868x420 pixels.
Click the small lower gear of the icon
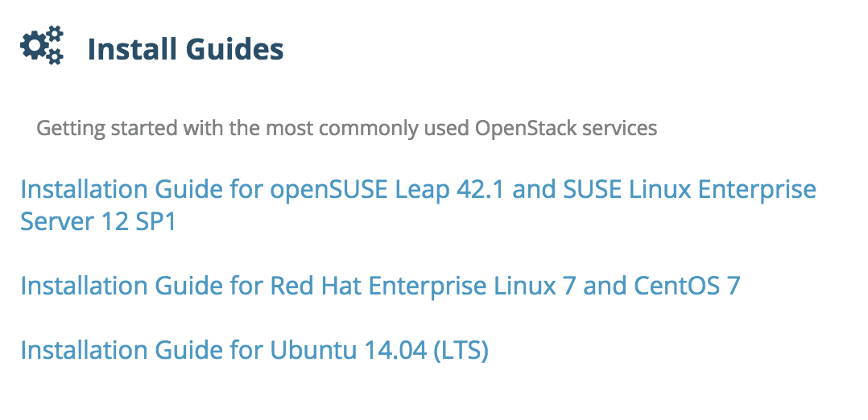pyautogui.click(x=54, y=56)
